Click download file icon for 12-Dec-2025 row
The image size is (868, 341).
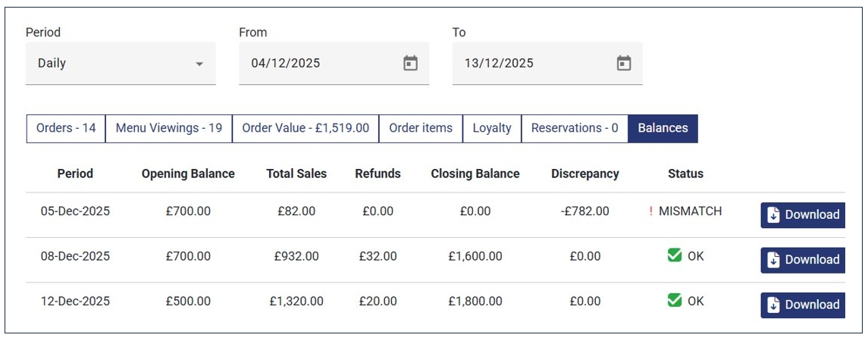pos(774,305)
